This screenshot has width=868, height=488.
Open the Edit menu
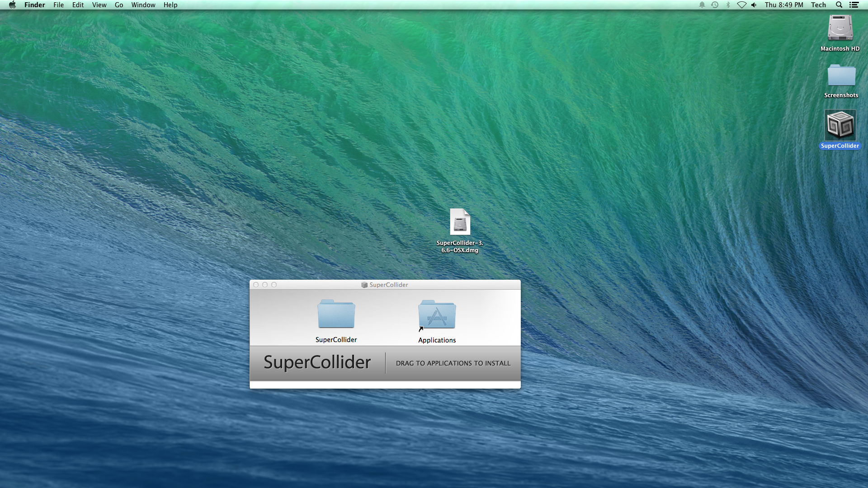(78, 5)
